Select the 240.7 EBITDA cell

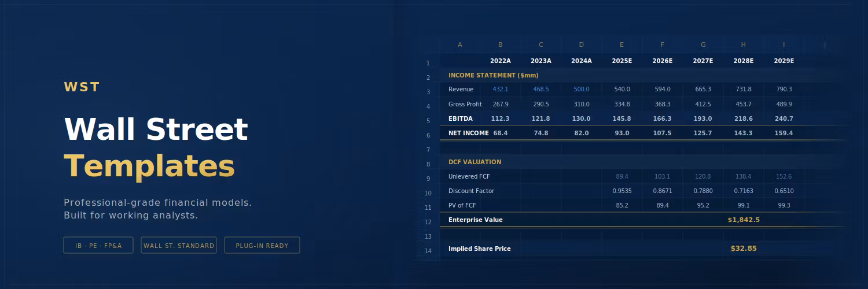(x=784, y=118)
